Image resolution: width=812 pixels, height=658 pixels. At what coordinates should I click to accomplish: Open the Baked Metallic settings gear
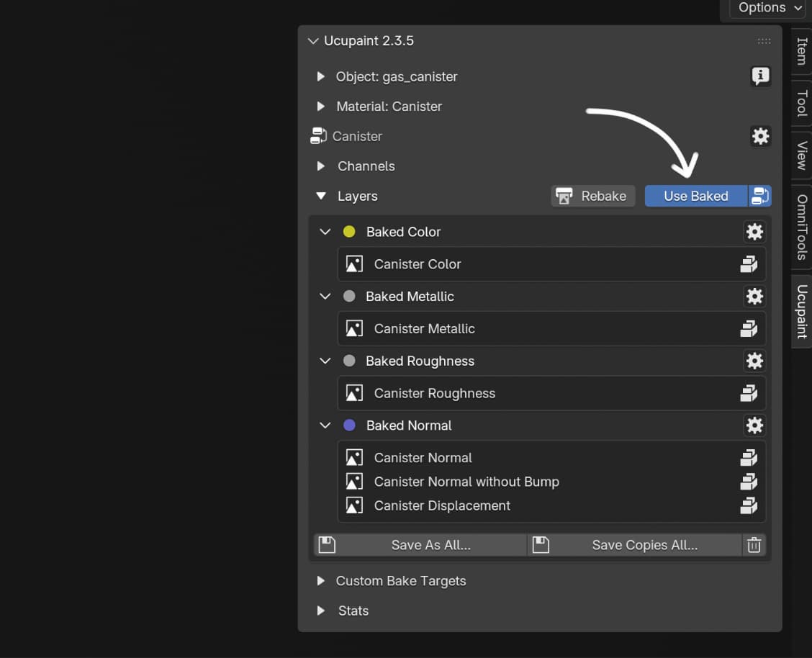[754, 296]
